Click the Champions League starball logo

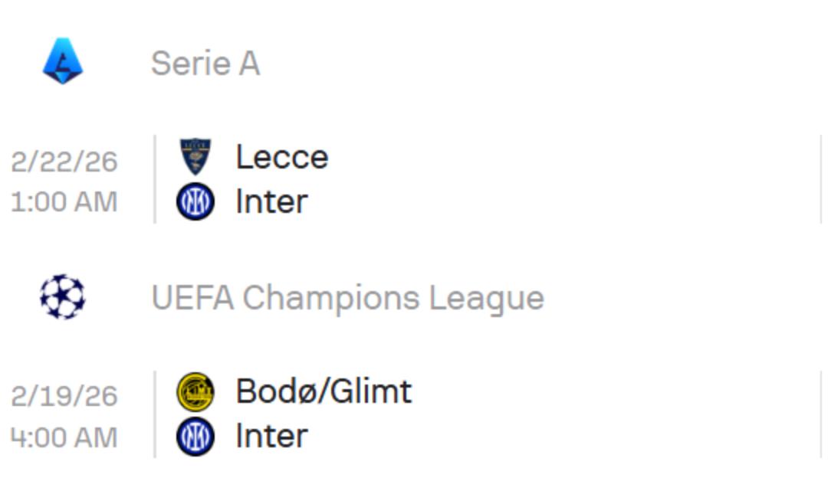pos(62,296)
